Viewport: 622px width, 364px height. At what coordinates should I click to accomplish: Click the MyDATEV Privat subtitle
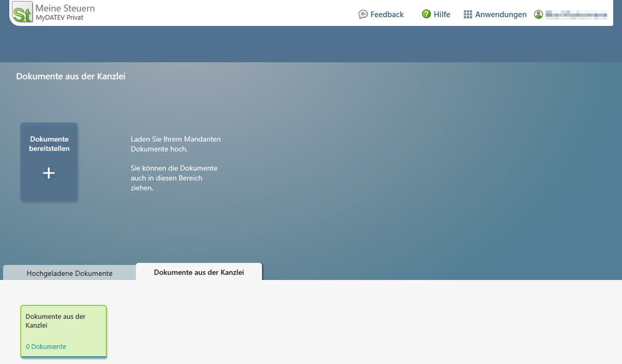click(59, 18)
